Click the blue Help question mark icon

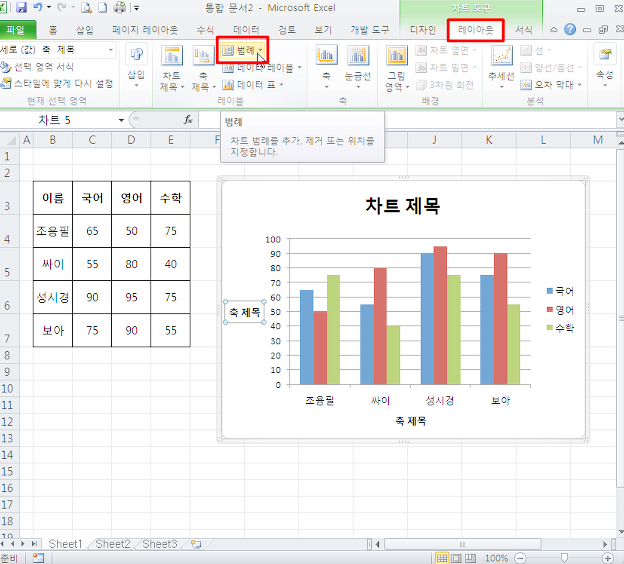(570, 29)
